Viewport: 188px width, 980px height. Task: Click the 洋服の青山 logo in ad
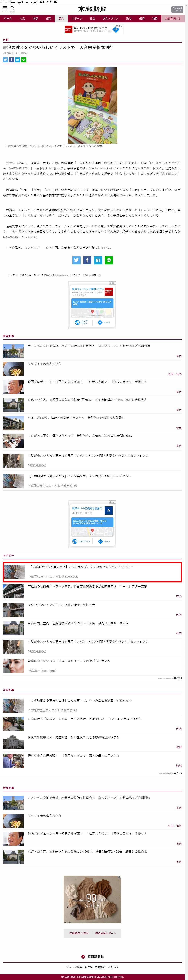pos(108,510)
